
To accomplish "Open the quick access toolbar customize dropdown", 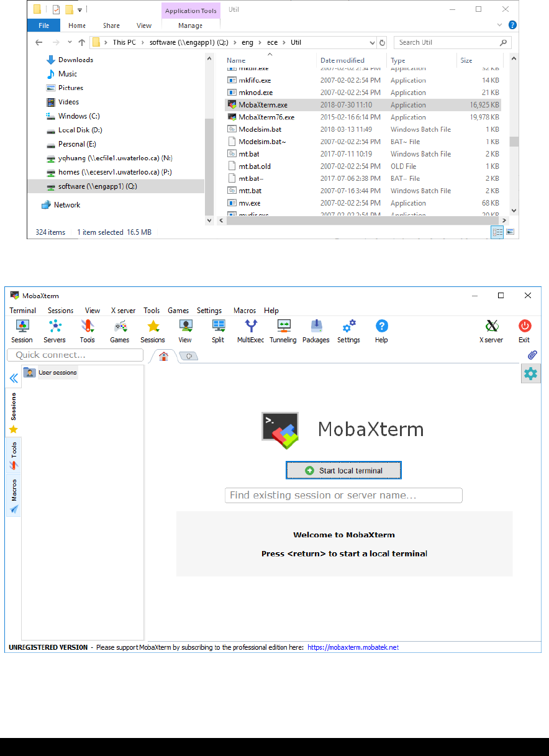I will click(x=79, y=10).
